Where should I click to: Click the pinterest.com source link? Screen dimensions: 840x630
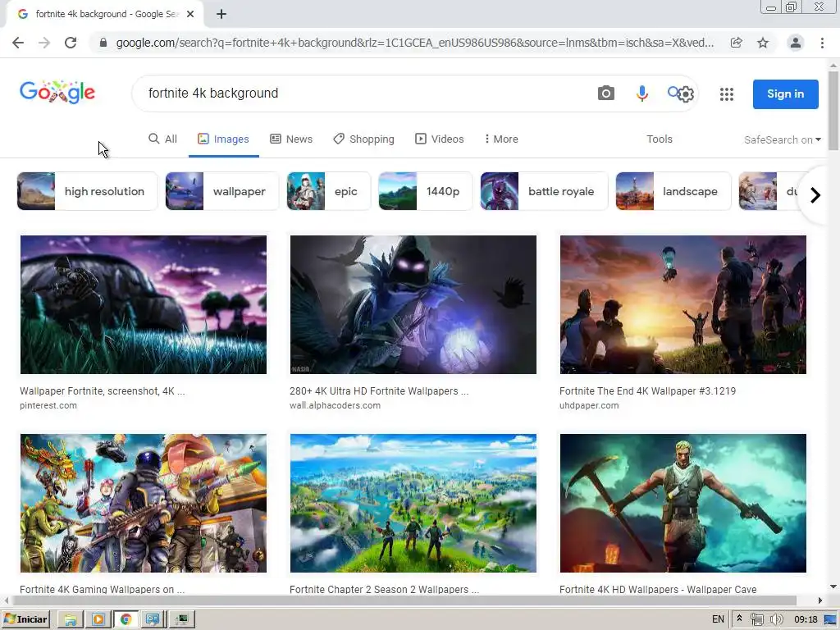(x=48, y=405)
